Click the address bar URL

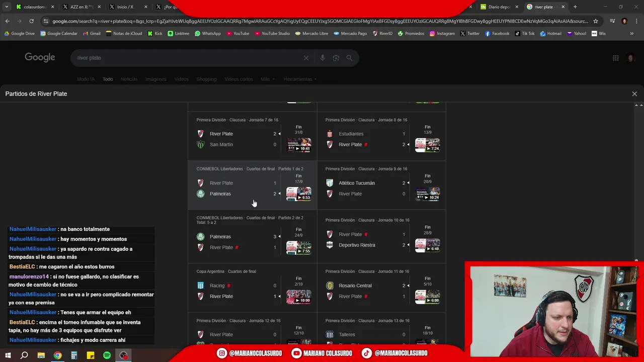click(x=320, y=21)
